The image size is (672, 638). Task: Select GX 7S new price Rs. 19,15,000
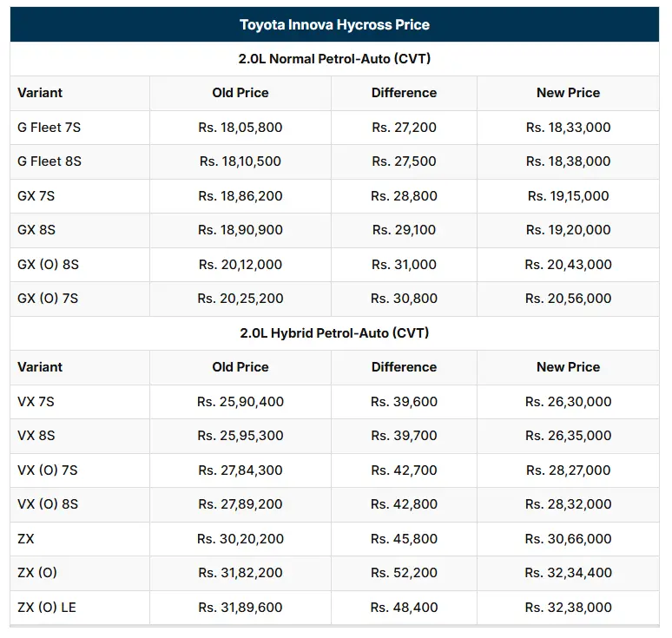click(x=568, y=196)
